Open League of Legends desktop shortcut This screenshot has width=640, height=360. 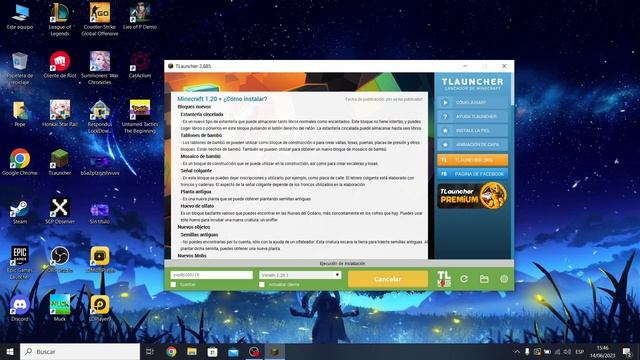(60, 19)
